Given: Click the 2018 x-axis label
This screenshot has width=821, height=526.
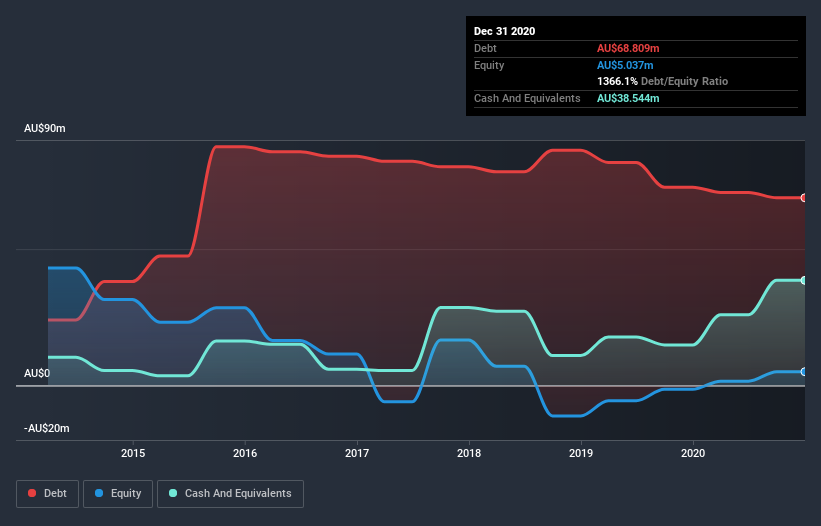Looking at the screenshot, I should (x=469, y=453).
